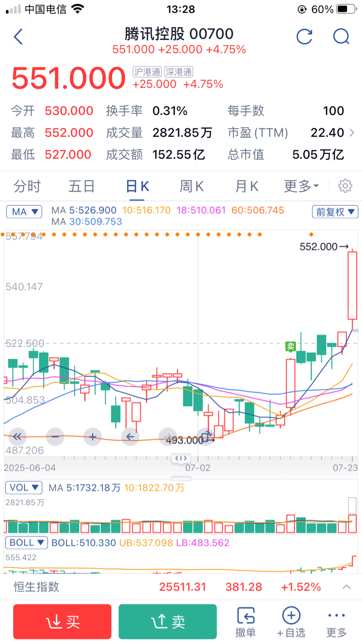Zoom in chart with plus button
Viewport: 362px width, 644px height.
(x=93, y=437)
